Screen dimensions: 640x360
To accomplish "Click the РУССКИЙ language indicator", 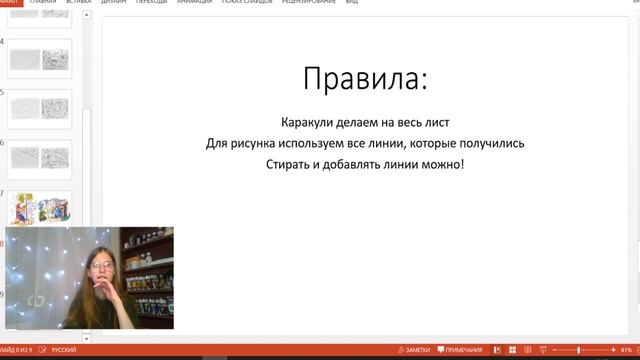I will point(64,350).
